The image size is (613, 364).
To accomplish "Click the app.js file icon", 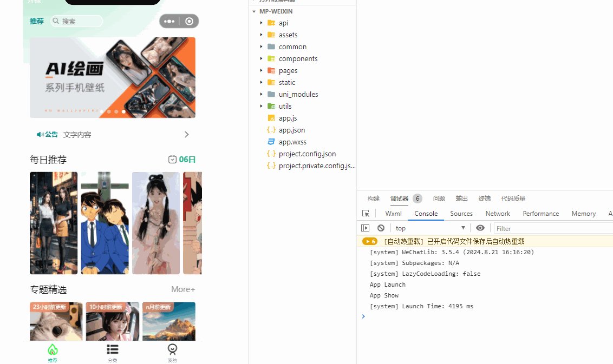I will 271,118.
